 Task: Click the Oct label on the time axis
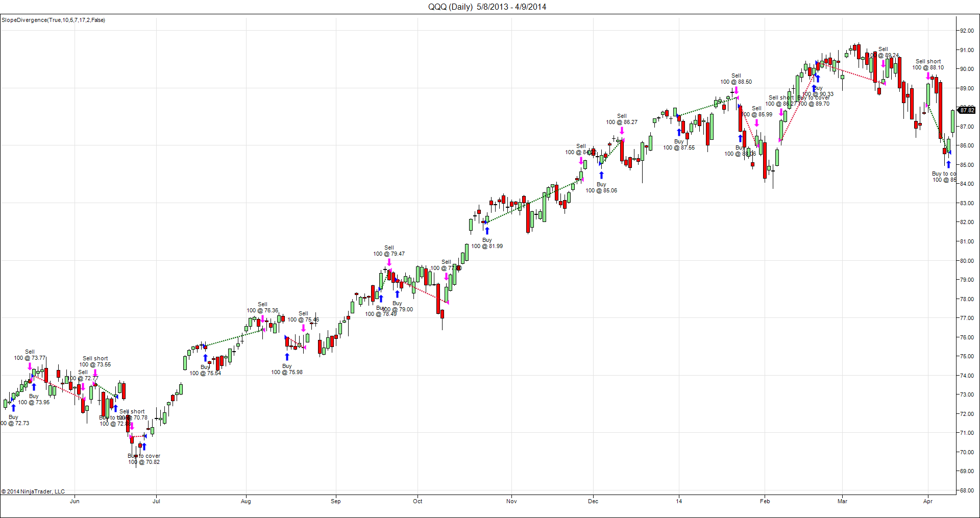tap(418, 501)
